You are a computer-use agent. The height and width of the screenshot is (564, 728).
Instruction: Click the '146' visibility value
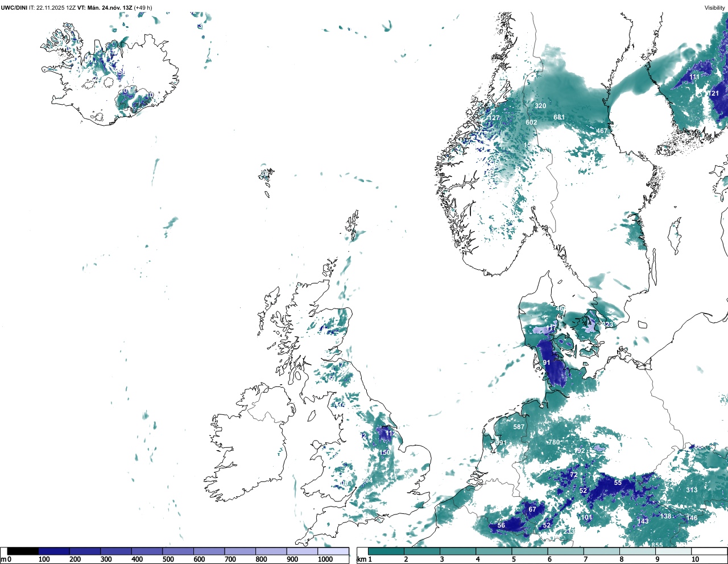[692, 518]
